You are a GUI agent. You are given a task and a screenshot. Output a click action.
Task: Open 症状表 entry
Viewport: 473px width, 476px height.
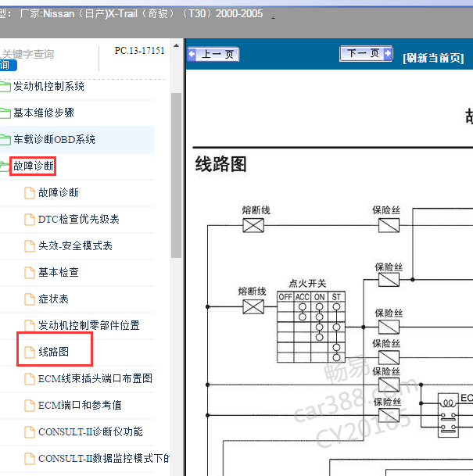point(53,299)
